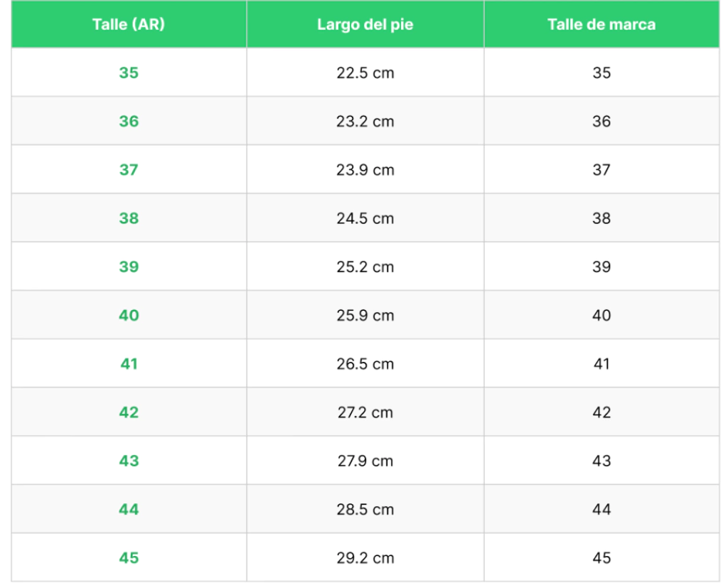This screenshot has width=728, height=583.
Task: Select green size 40 in Talle column
Action: (x=129, y=315)
